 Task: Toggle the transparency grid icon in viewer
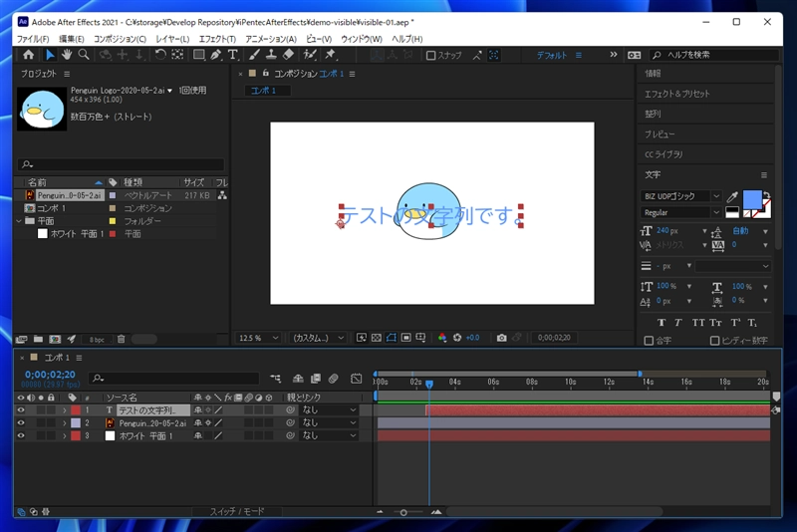tap(377, 338)
